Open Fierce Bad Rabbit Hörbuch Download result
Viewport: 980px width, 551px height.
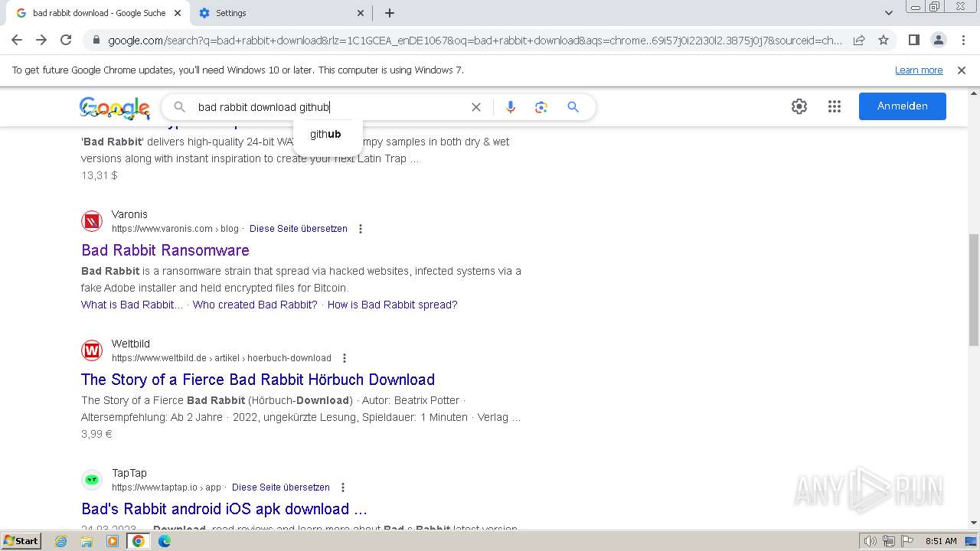[258, 380]
